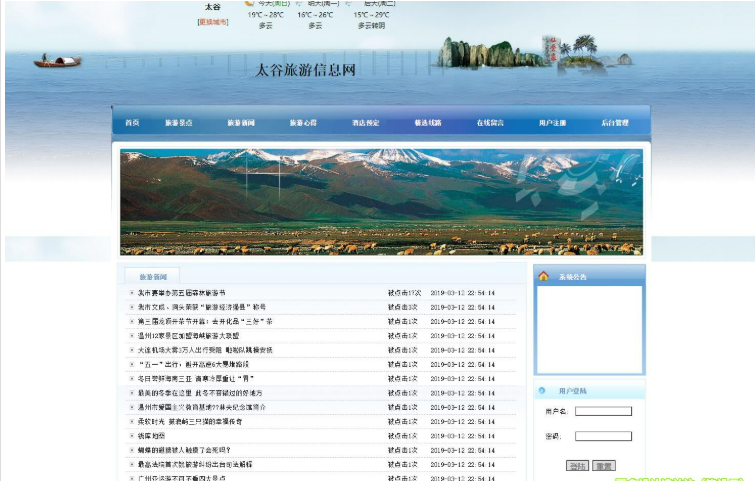Click the password 密码 input field

[603, 436]
